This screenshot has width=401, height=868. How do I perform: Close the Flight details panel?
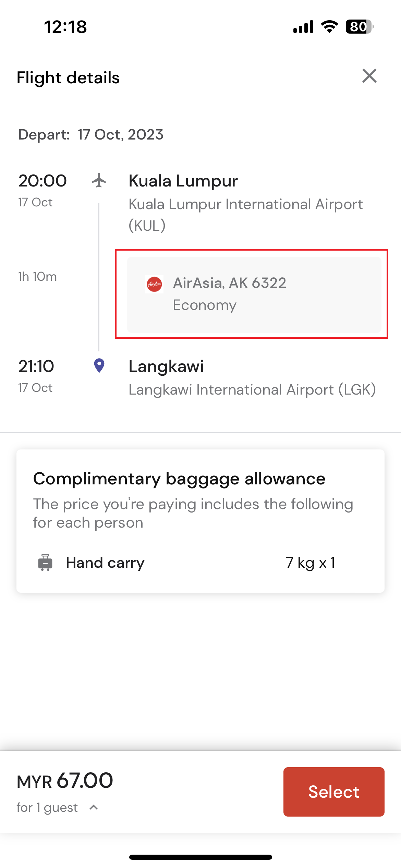pyautogui.click(x=369, y=76)
